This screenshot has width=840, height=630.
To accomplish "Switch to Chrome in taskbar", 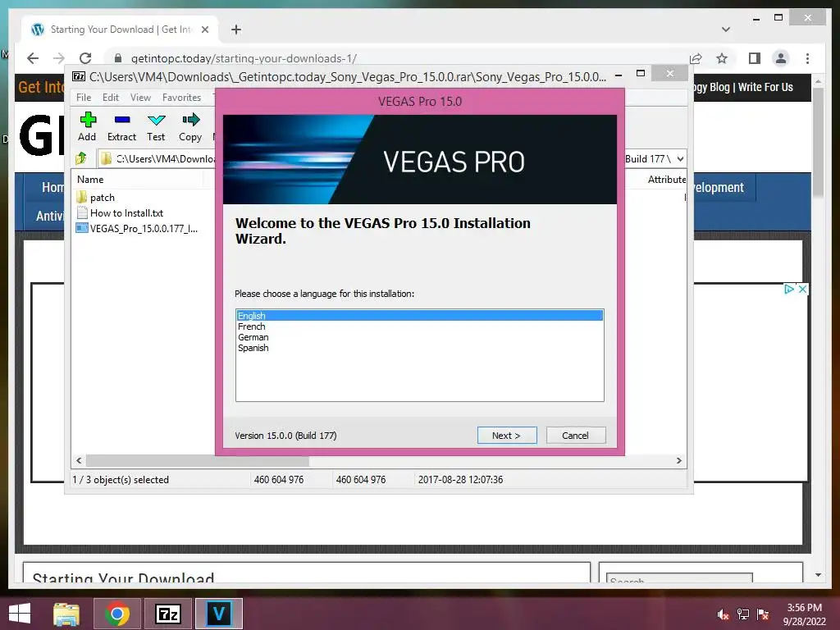I will click(x=117, y=614).
